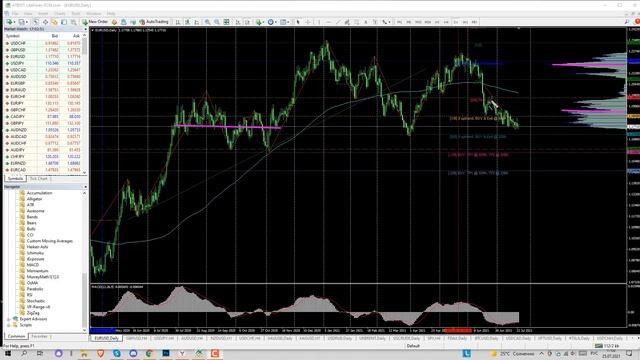This screenshot has width=640, height=360.
Task: Switch timeframe to M15
Action: click(x=418, y=22)
